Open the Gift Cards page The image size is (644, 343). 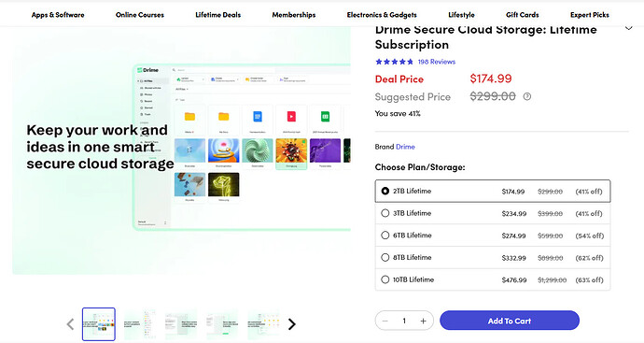522,15
